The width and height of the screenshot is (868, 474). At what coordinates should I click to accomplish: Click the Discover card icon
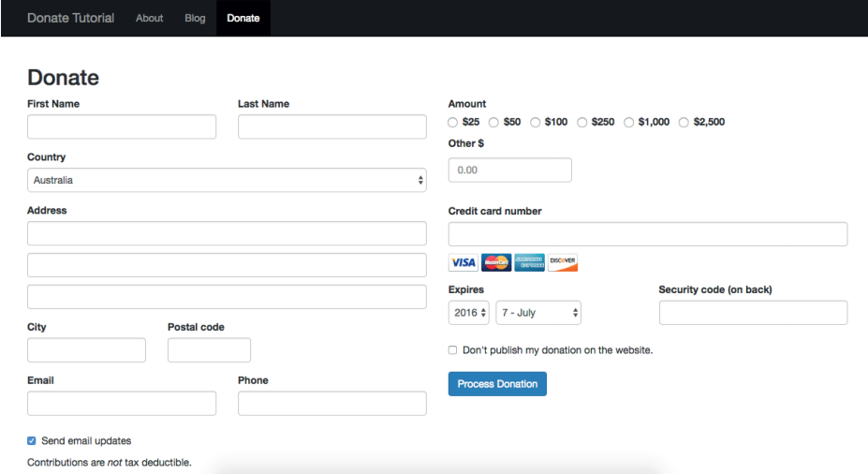coord(563,262)
